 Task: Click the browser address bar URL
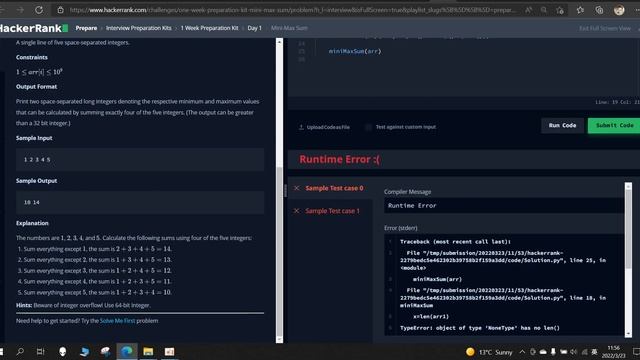292,10
